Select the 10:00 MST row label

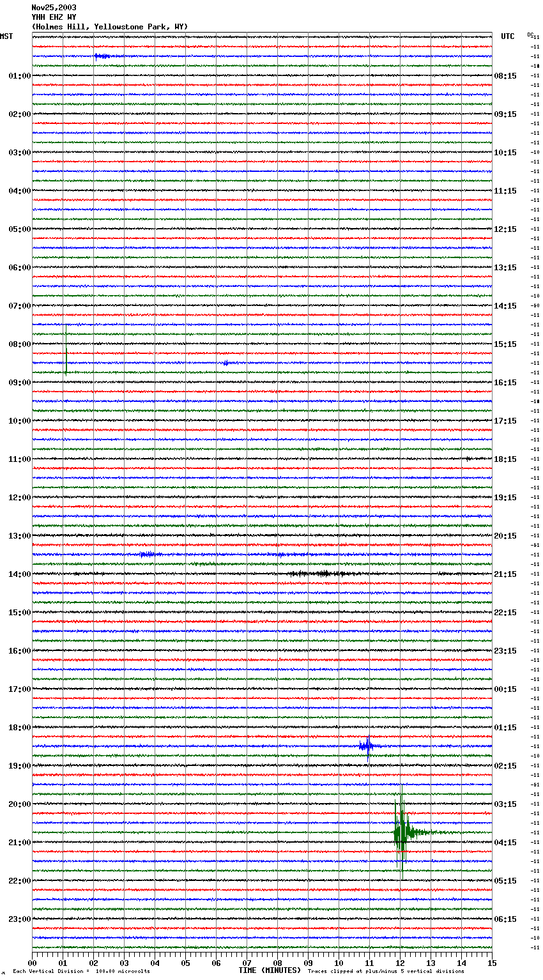tap(20, 421)
